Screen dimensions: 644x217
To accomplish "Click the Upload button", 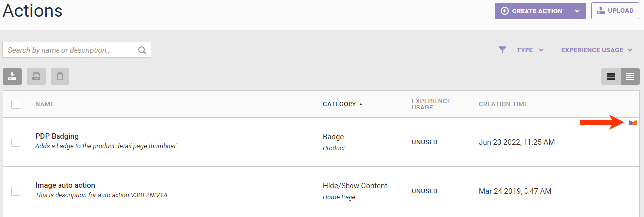I will (x=615, y=11).
